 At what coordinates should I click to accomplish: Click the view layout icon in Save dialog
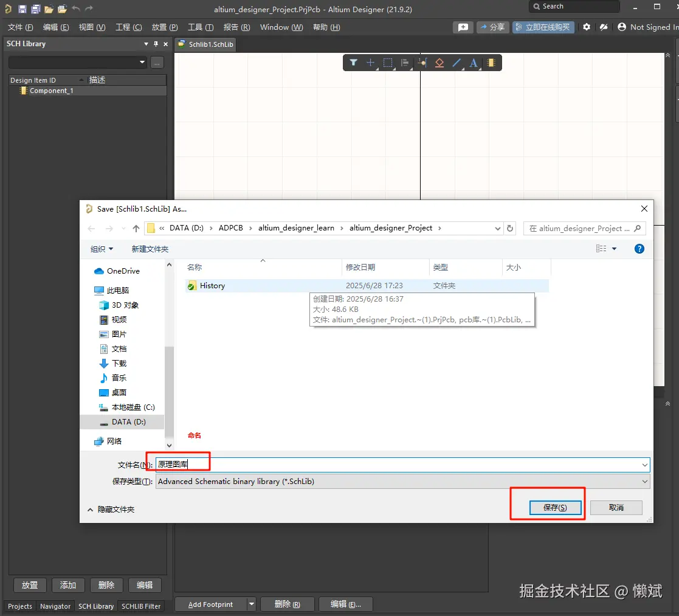tap(601, 249)
